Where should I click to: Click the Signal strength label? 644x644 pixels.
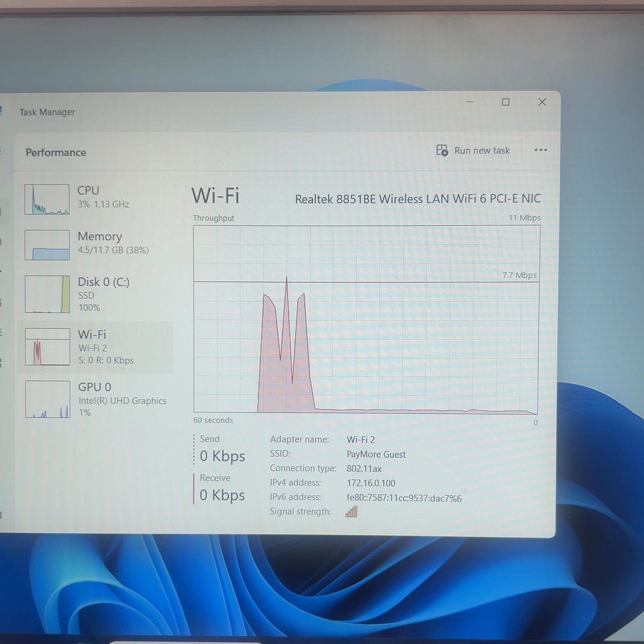click(300, 511)
